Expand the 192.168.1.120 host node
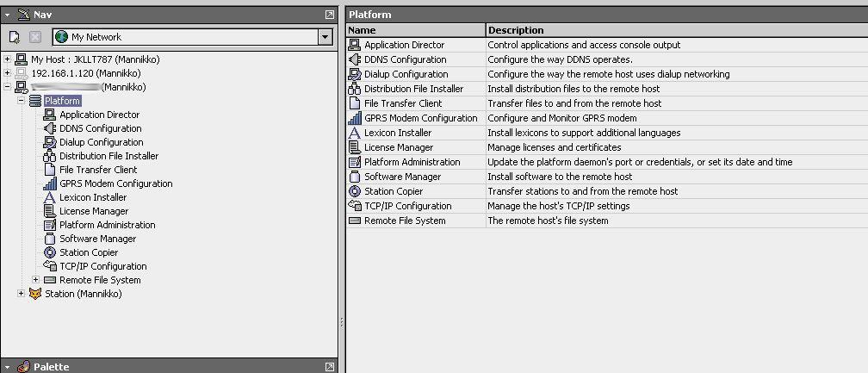Image resolution: width=868 pixels, height=373 pixels. click(7, 73)
